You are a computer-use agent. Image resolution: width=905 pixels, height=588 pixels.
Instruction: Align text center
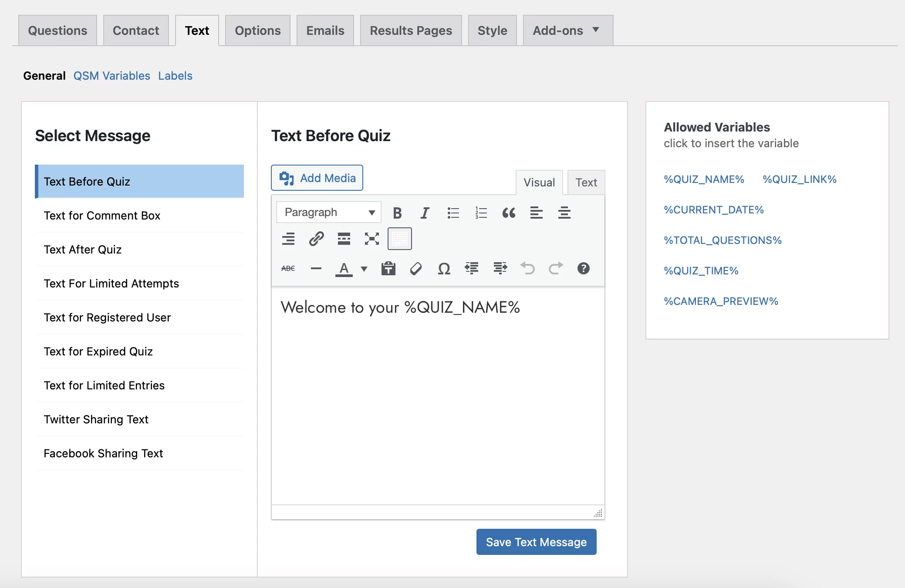coord(564,213)
